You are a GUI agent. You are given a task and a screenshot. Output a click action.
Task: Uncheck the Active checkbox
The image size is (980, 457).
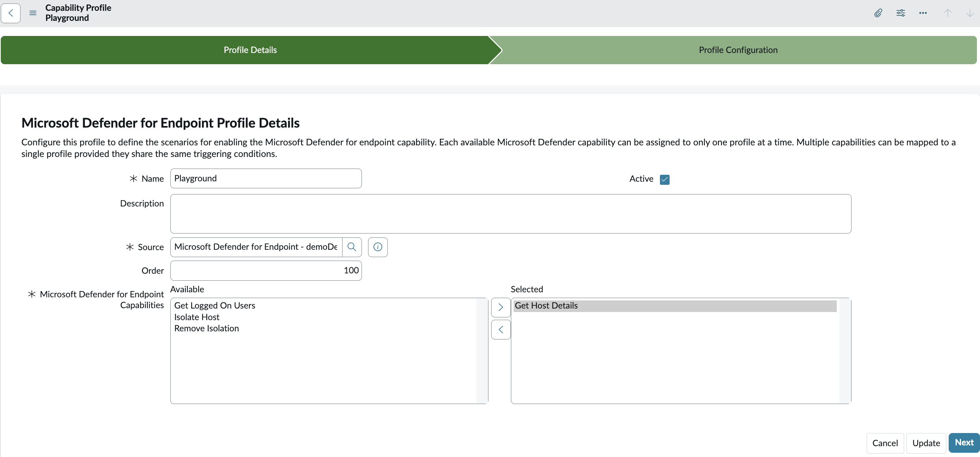pyautogui.click(x=665, y=179)
